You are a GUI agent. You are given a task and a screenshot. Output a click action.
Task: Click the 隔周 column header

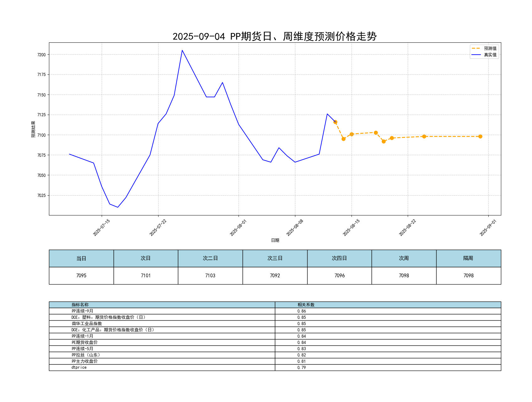(x=468, y=258)
